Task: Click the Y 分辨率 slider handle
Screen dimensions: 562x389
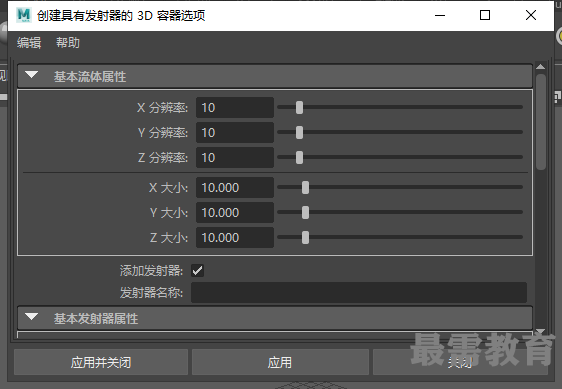Action: (299, 132)
